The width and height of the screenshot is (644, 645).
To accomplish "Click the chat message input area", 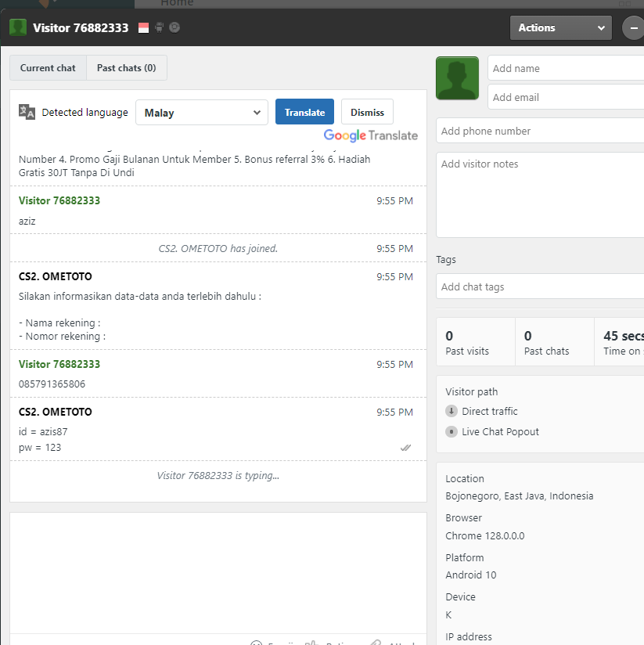I will click(x=218, y=573).
